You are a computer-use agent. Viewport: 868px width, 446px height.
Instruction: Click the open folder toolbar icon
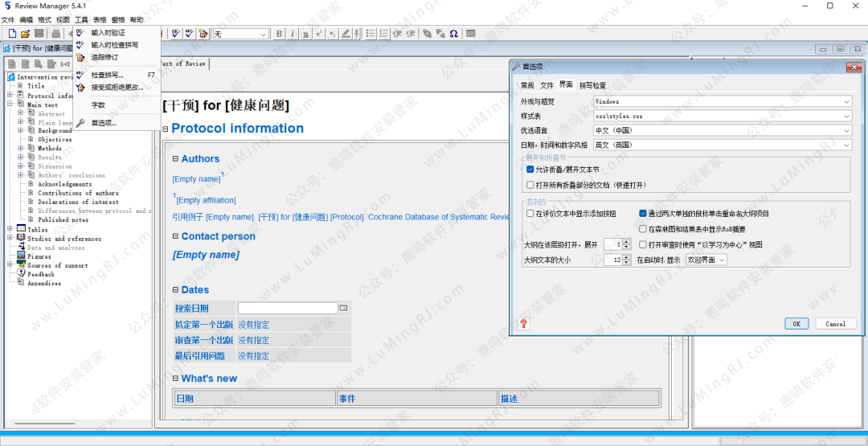pyautogui.click(x=25, y=34)
